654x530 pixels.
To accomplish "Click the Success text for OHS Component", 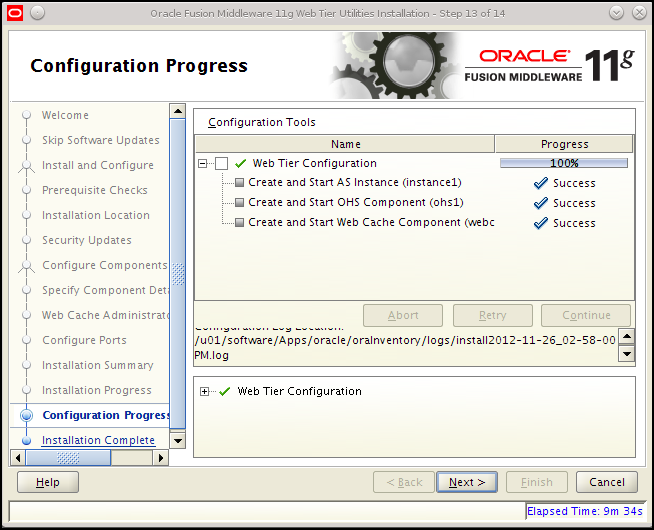I will 574,203.
